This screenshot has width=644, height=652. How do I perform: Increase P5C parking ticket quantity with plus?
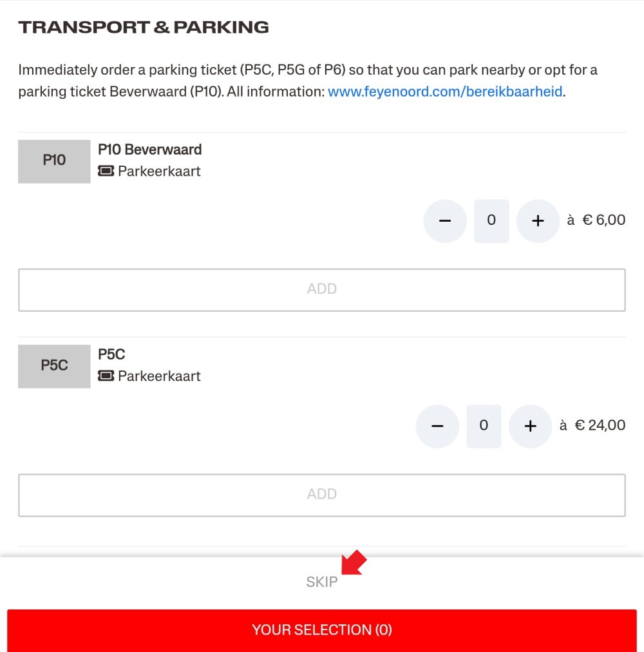point(530,427)
